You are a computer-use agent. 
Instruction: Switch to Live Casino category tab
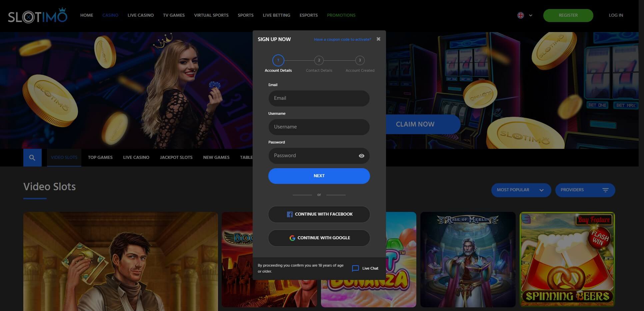(136, 158)
